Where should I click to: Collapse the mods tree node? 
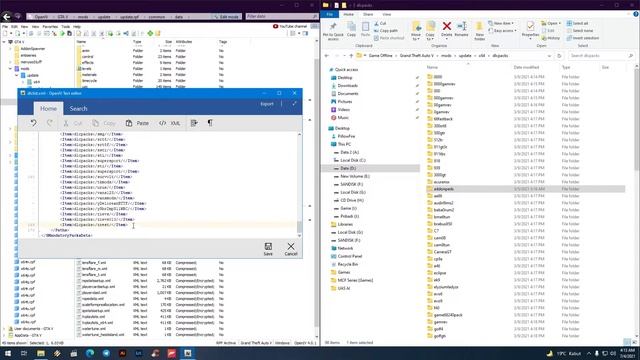(11, 69)
